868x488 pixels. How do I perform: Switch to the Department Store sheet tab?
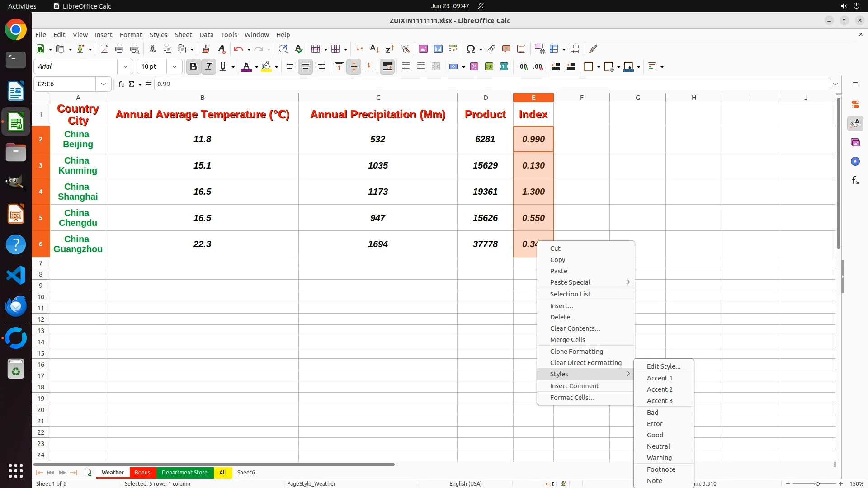(x=184, y=473)
